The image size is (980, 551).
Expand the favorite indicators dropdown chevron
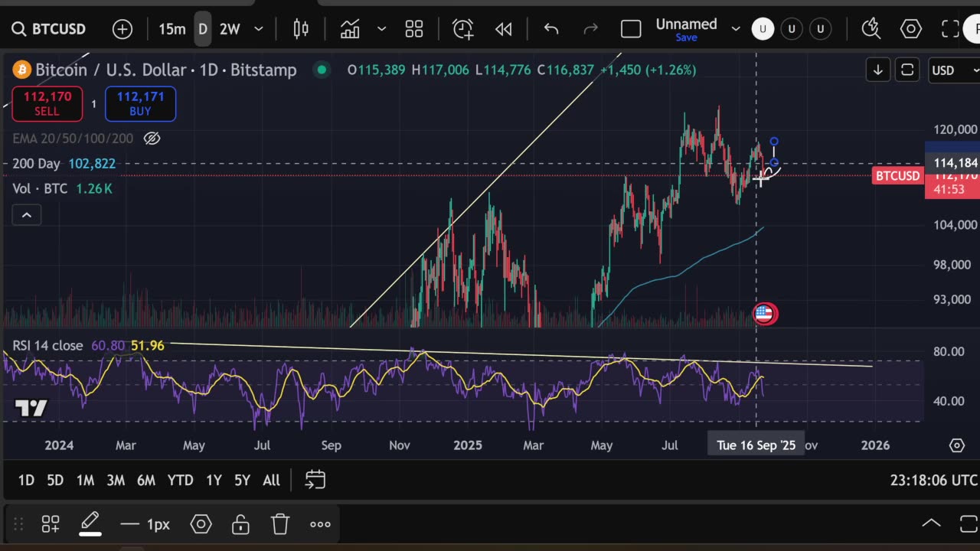(381, 29)
